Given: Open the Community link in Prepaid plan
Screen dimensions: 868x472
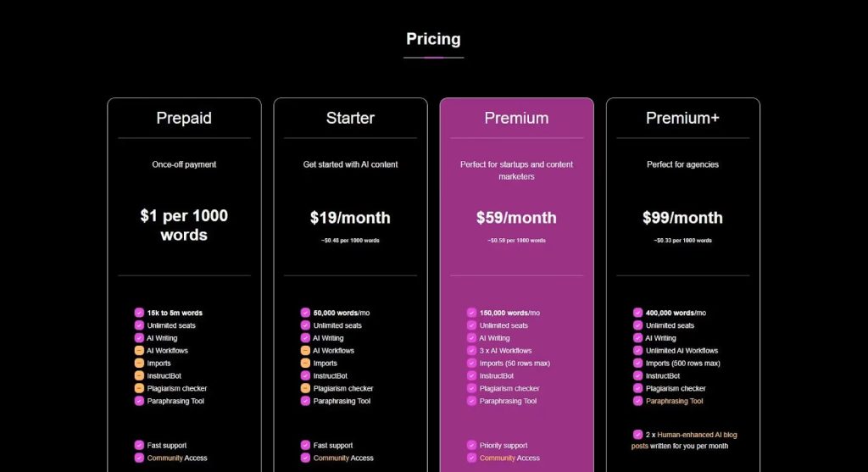Looking at the screenshot, I should click(x=164, y=458).
